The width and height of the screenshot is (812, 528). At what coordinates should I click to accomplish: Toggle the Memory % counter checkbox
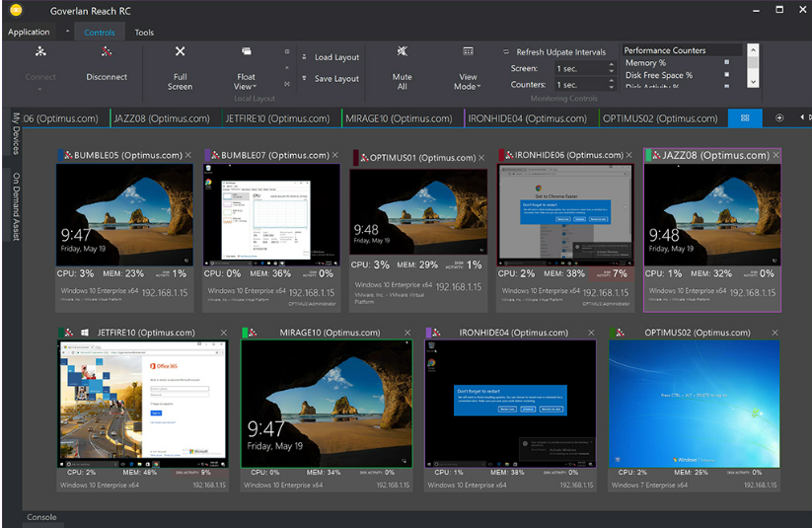727,63
